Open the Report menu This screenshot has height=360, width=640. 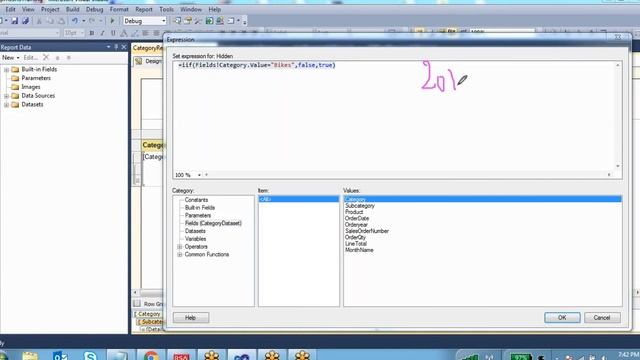(x=144, y=9)
